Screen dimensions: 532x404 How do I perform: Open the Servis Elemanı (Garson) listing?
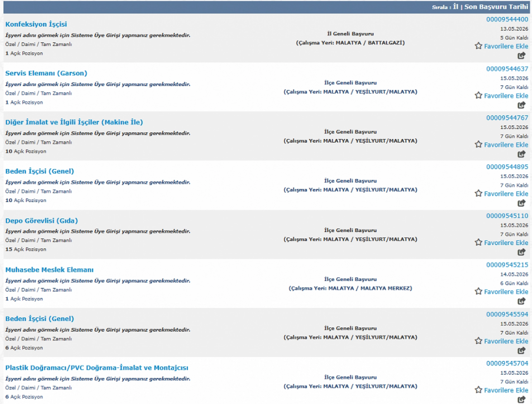pos(46,73)
